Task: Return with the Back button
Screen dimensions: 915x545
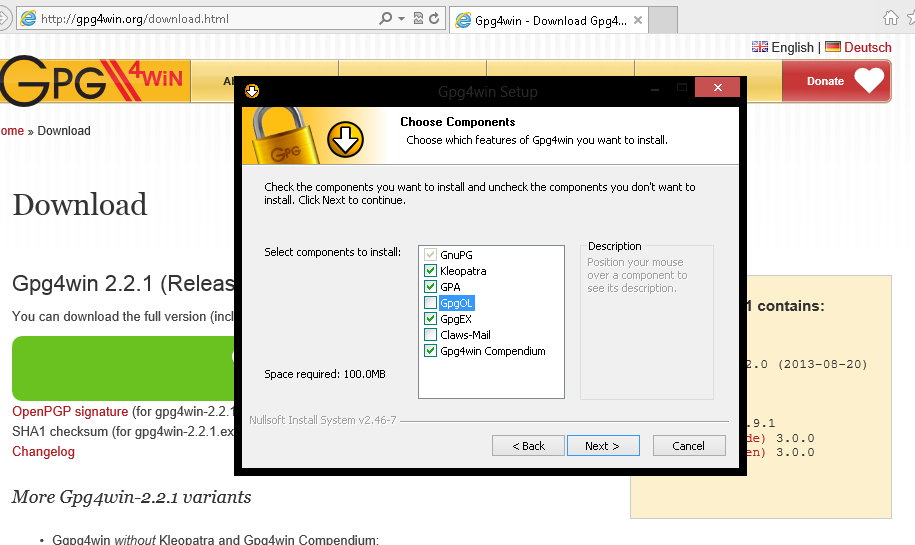Action: click(x=528, y=446)
